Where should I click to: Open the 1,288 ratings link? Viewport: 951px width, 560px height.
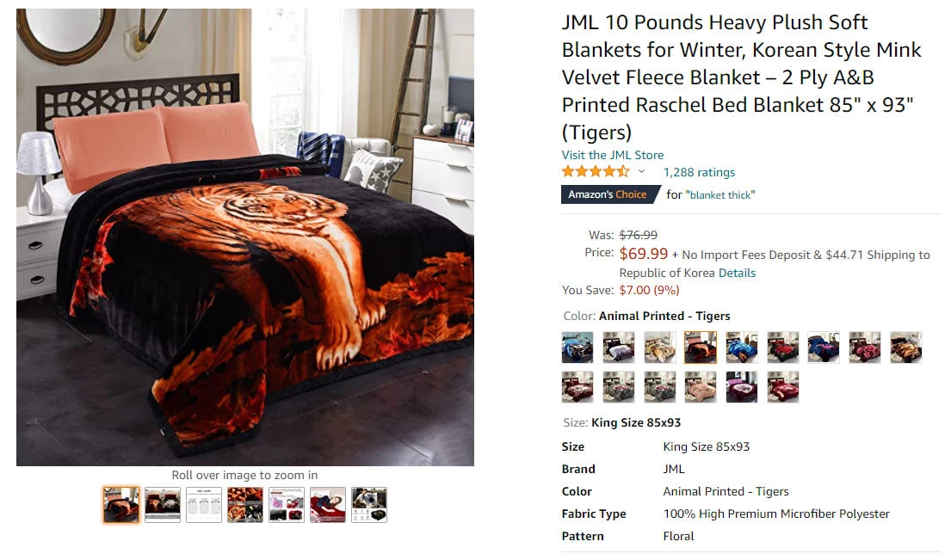(699, 172)
